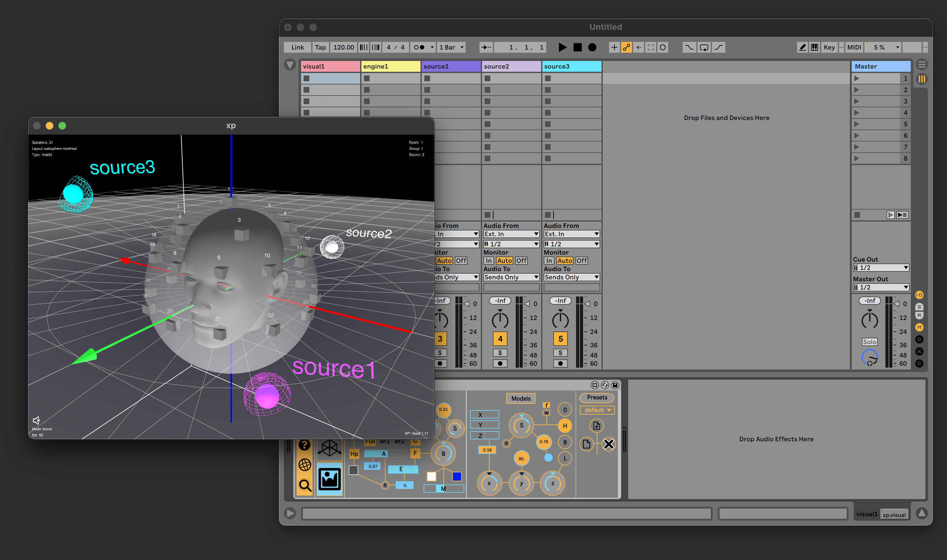This screenshot has width=947, height=560.
Task: Toggle the Punch-Out switch icon
Action: [x=719, y=47]
